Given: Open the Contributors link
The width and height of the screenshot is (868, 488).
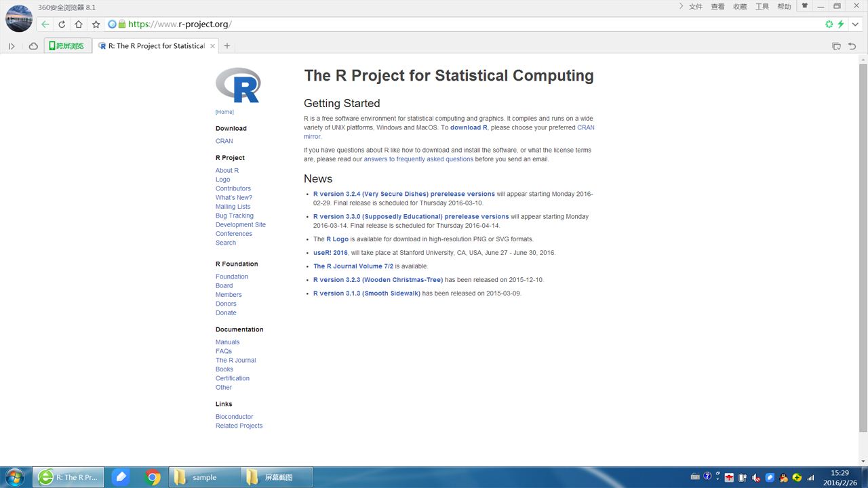Looking at the screenshot, I should point(233,188).
